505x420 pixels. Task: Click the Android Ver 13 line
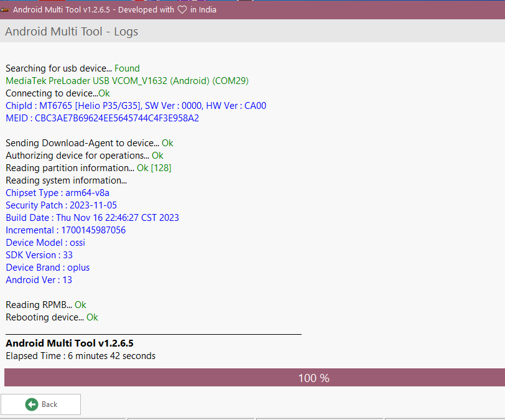tap(39, 280)
